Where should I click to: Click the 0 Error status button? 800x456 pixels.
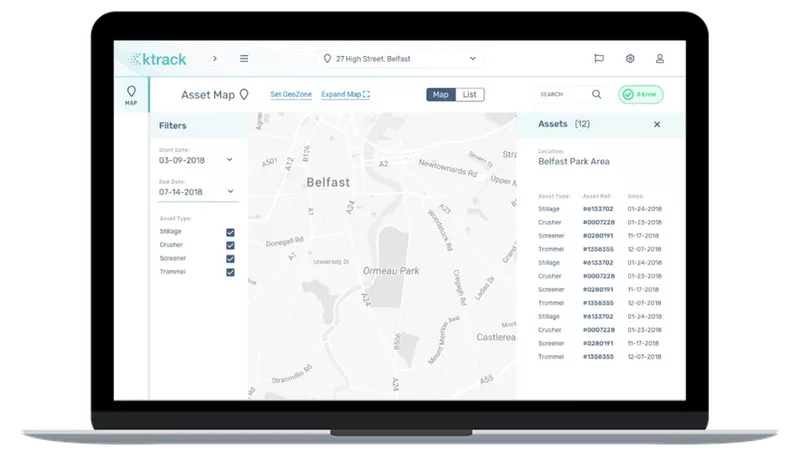click(640, 95)
